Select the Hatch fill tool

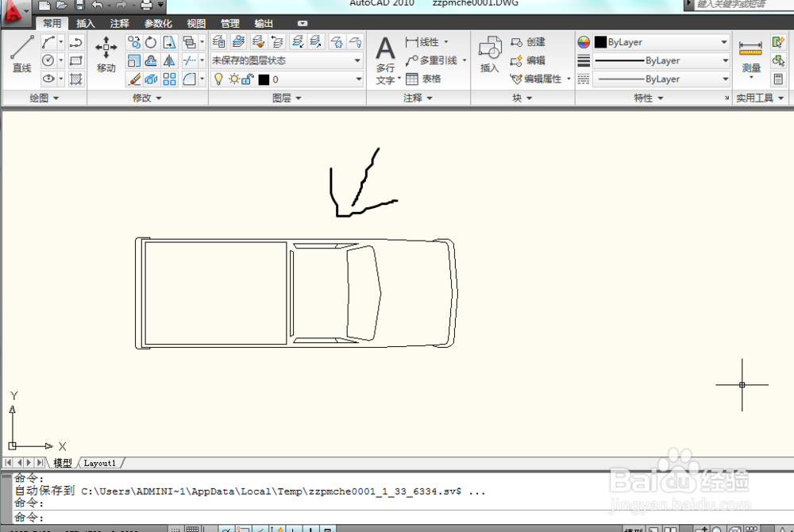(x=76, y=79)
